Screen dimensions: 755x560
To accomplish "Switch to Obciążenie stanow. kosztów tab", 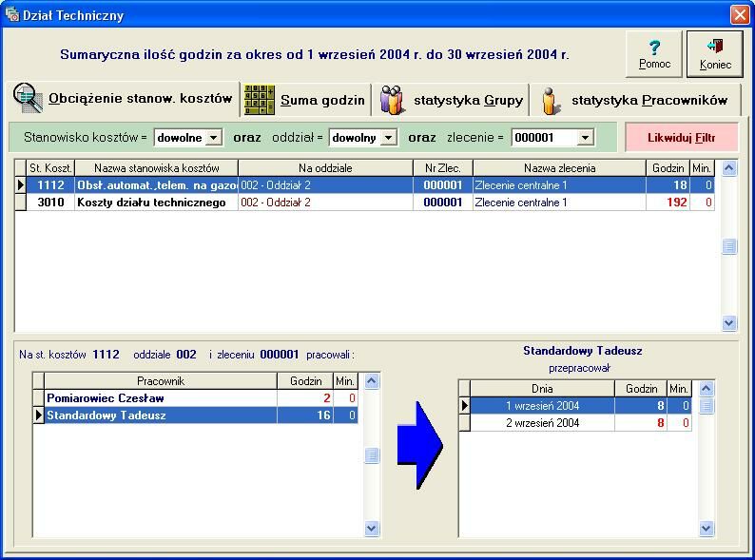I will click(126, 99).
